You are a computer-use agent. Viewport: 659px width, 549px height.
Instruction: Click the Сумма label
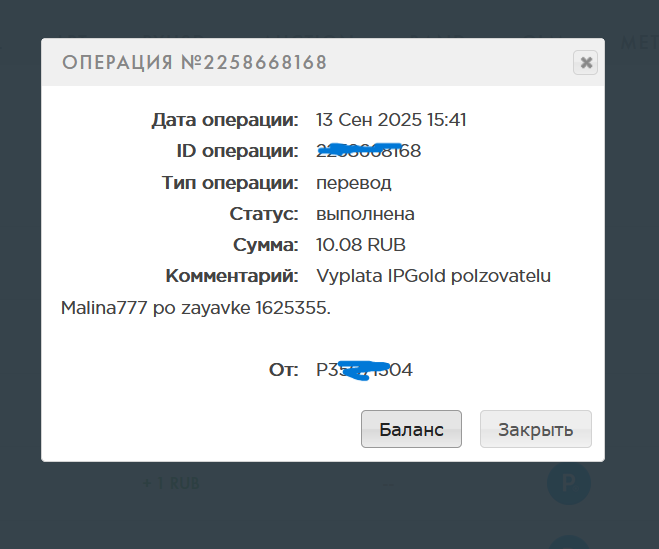(266, 245)
